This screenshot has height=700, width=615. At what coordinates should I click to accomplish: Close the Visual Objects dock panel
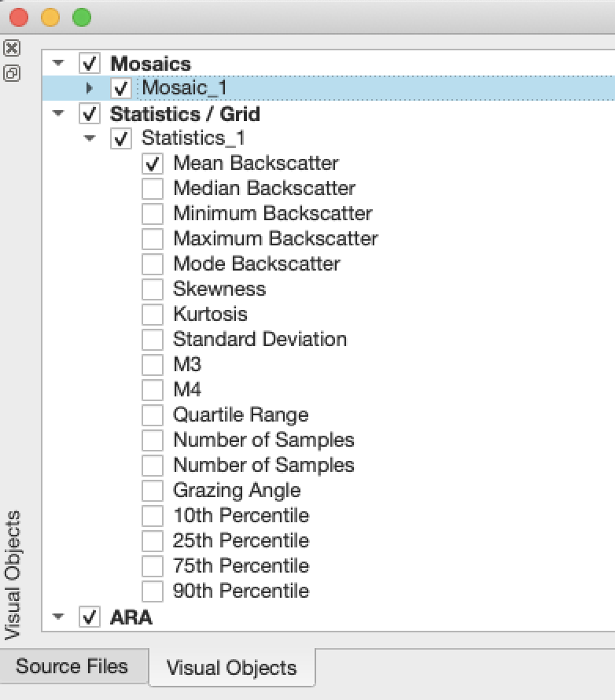[11, 48]
